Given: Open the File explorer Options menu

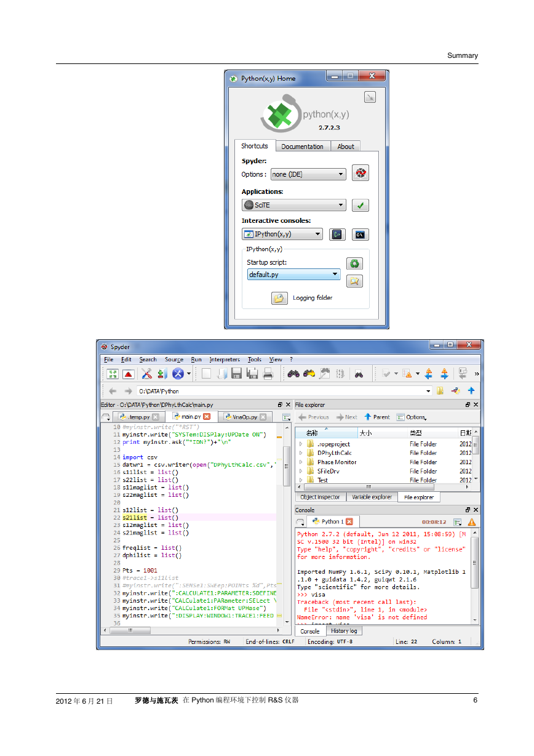Looking at the screenshot, I should coord(412,417).
